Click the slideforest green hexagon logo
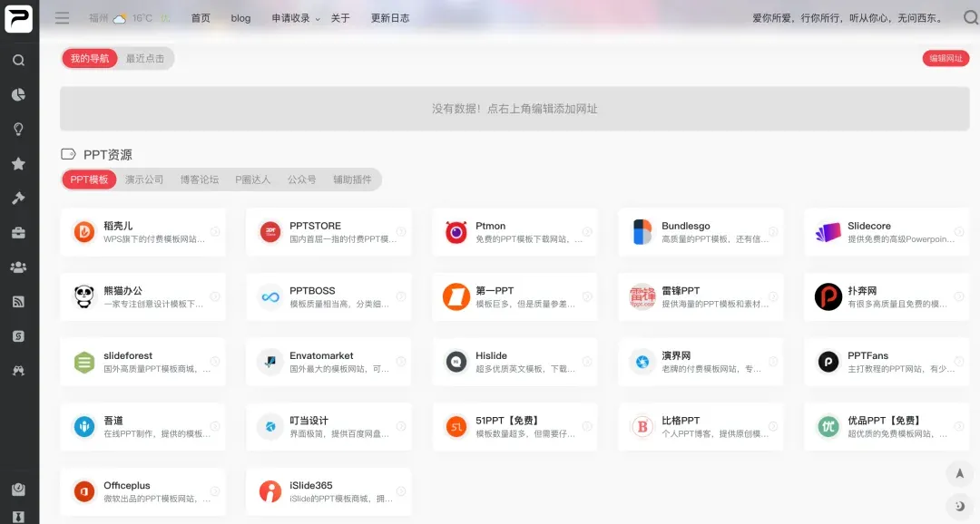Viewport: 980px width, 524px height. coord(84,362)
